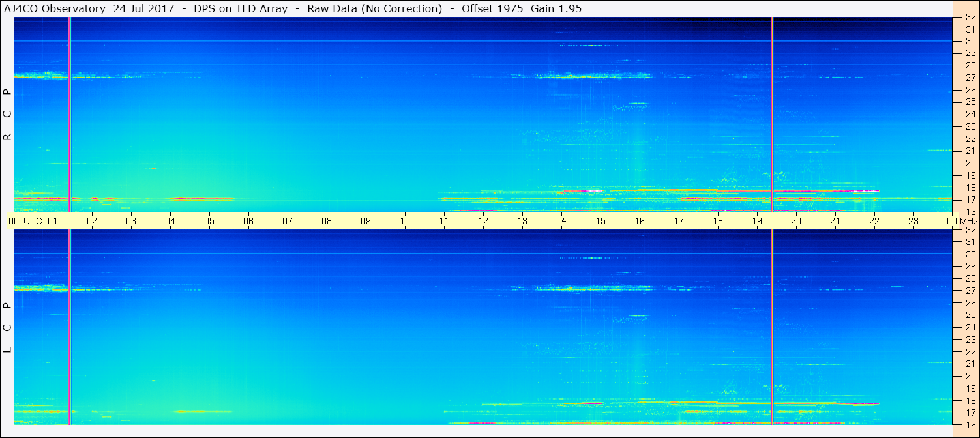
Task: Click the 27 MHz label on LCP frequency scale
Action: (970, 291)
